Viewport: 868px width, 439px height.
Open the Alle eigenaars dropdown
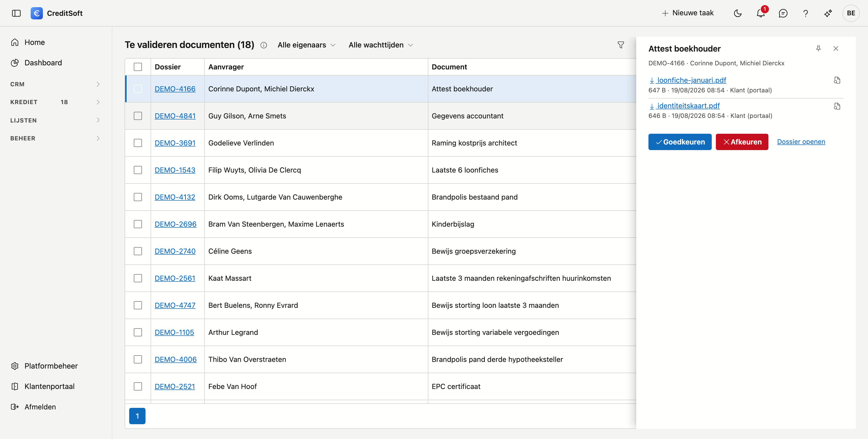306,45
